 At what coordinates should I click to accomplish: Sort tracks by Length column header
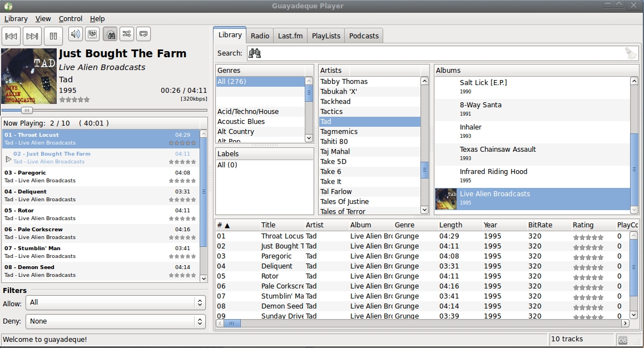pos(459,225)
